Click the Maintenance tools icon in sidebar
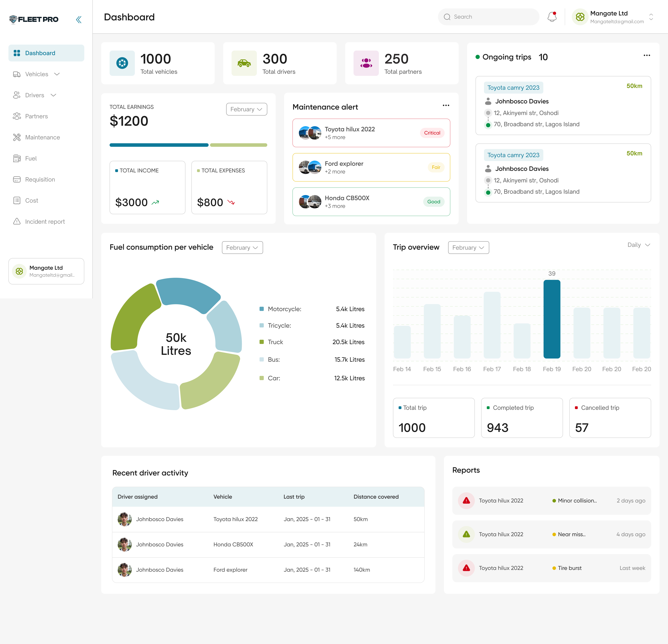 point(17,137)
